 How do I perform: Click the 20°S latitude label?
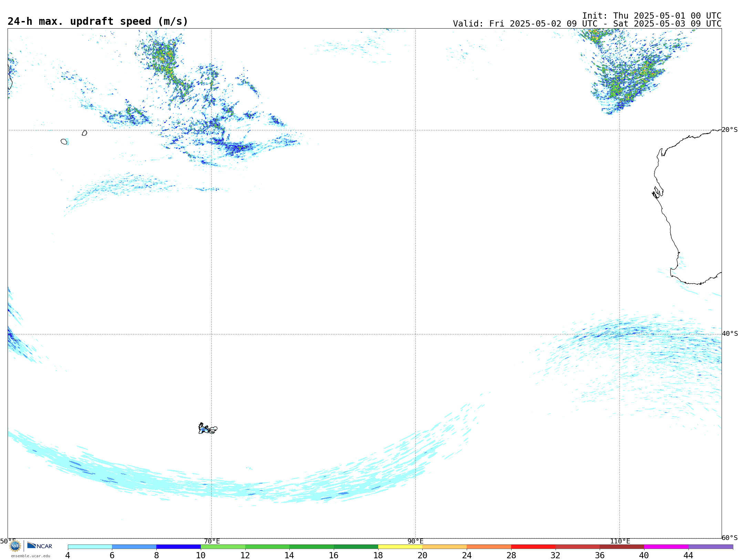coord(730,130)
